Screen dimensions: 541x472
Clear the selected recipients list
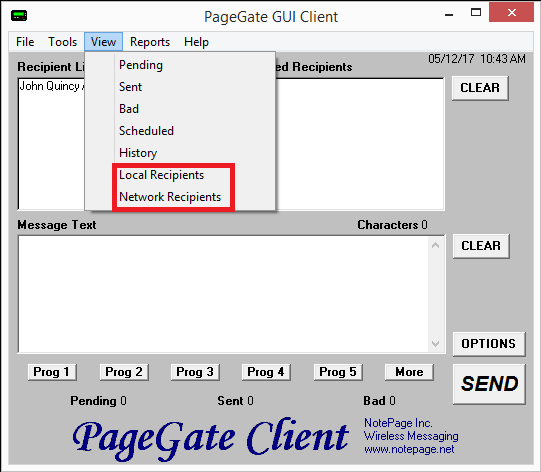[480, 88]
